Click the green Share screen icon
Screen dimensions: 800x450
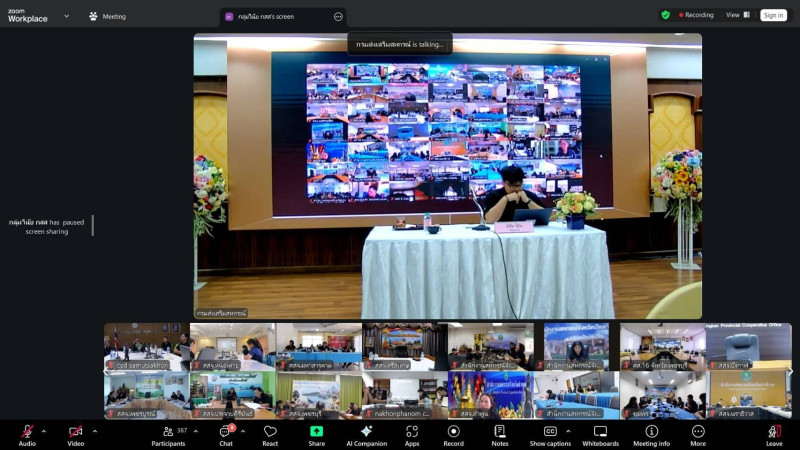316,432
